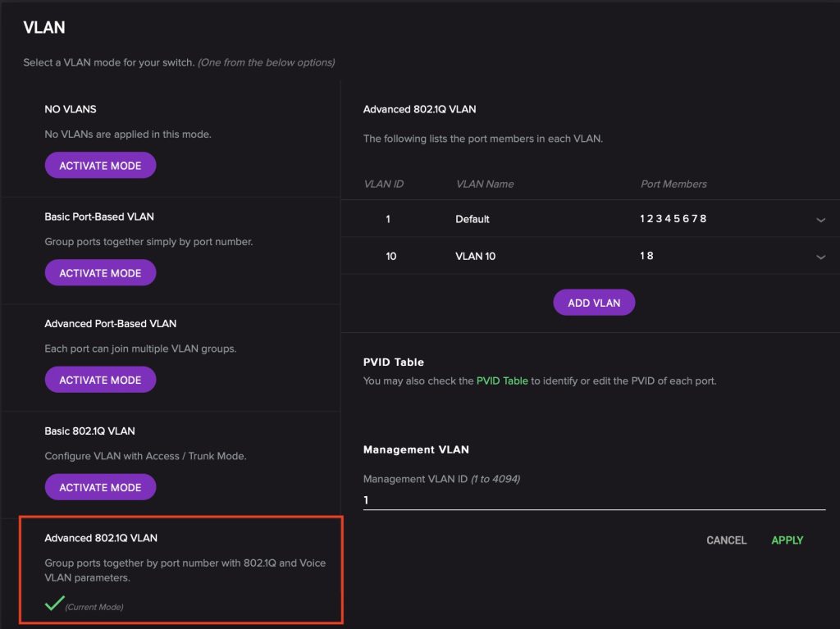Select the NO VLANS mode heading

[71, 109]
